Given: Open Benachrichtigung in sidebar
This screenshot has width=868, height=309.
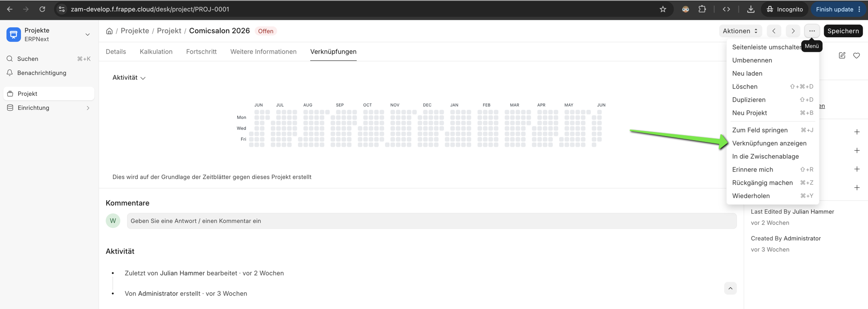Looking at the screenshot, I should pyautogui.click(x=49, y=73).
